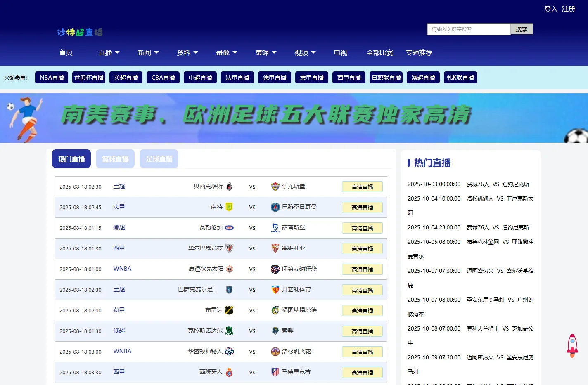Open the 法甲直播 button

point(237,78)
